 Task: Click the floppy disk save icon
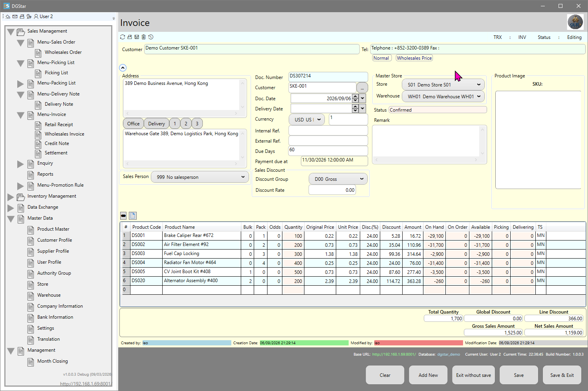coord(137,37)
